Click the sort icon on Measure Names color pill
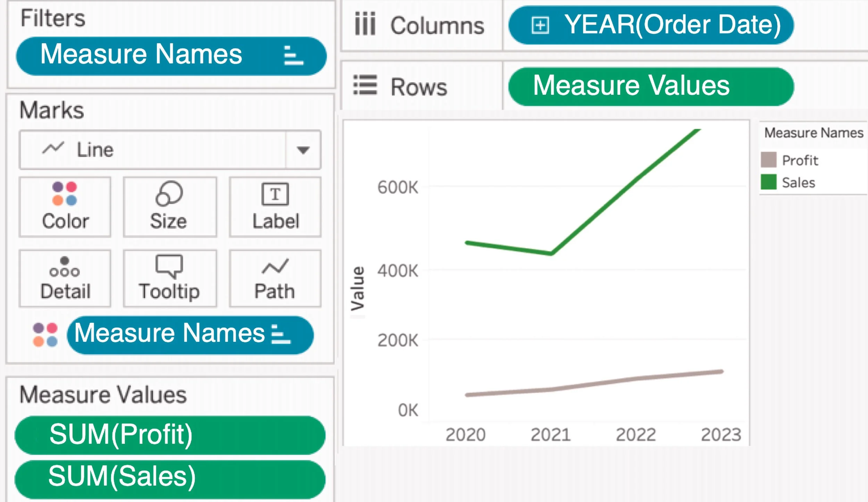This screenshot has height=502, width=868. (x=282, y=334)
